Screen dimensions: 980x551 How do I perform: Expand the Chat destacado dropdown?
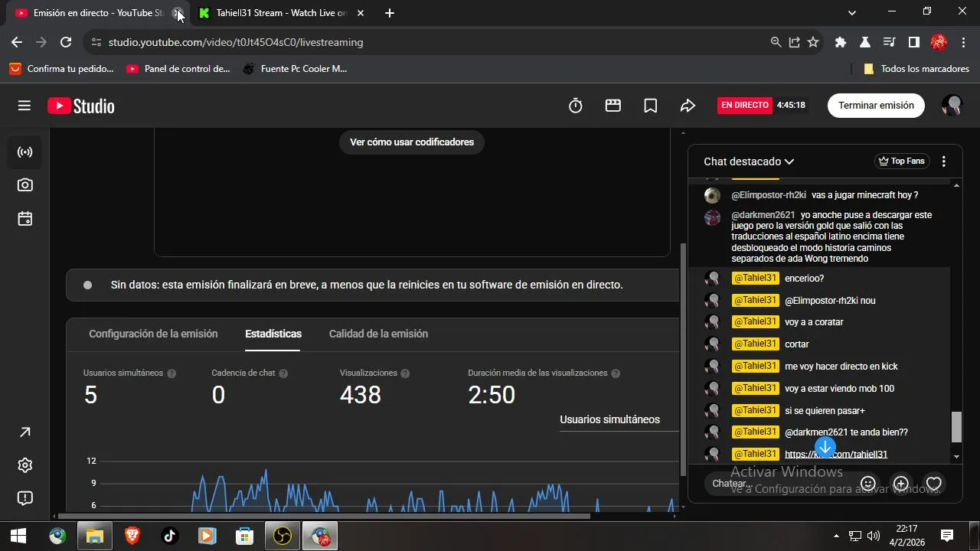click(749, 161)
